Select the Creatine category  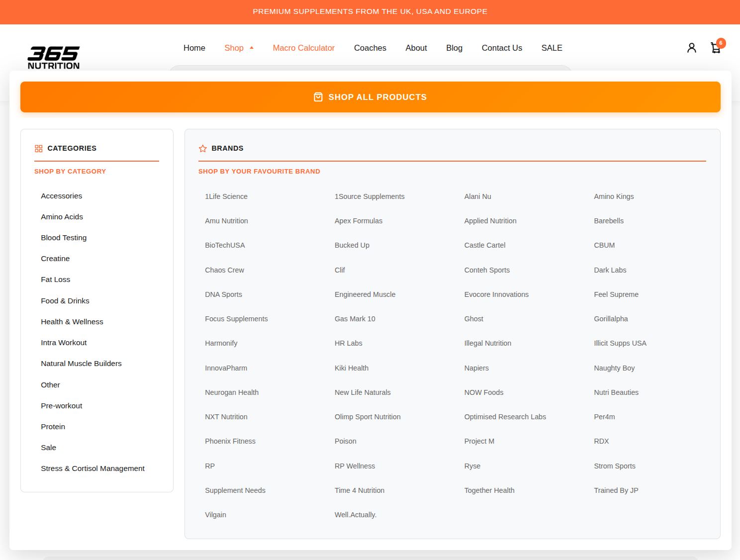tap(55, 259)
